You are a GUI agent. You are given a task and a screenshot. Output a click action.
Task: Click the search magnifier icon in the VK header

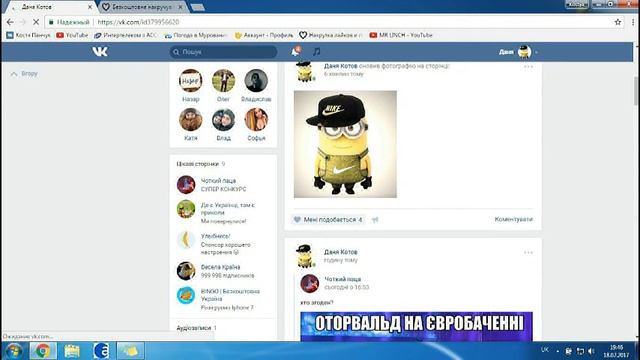tap(176, 52)
